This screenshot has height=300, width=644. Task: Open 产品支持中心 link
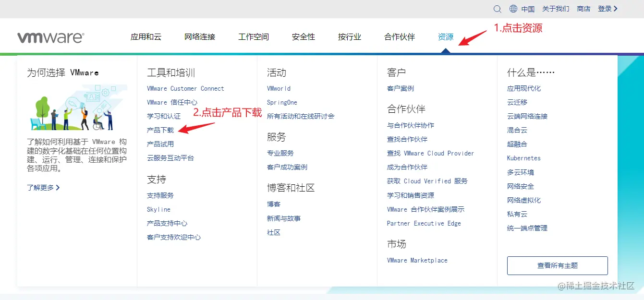click(167, 223)
